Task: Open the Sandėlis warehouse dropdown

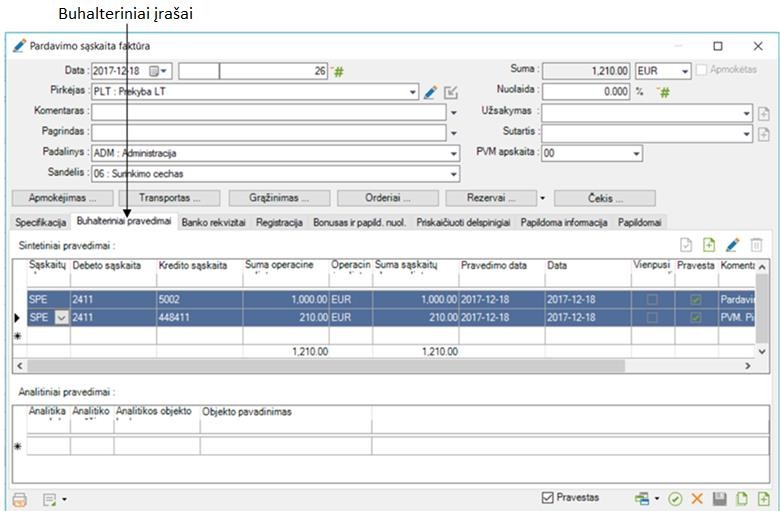Action: 453,174
